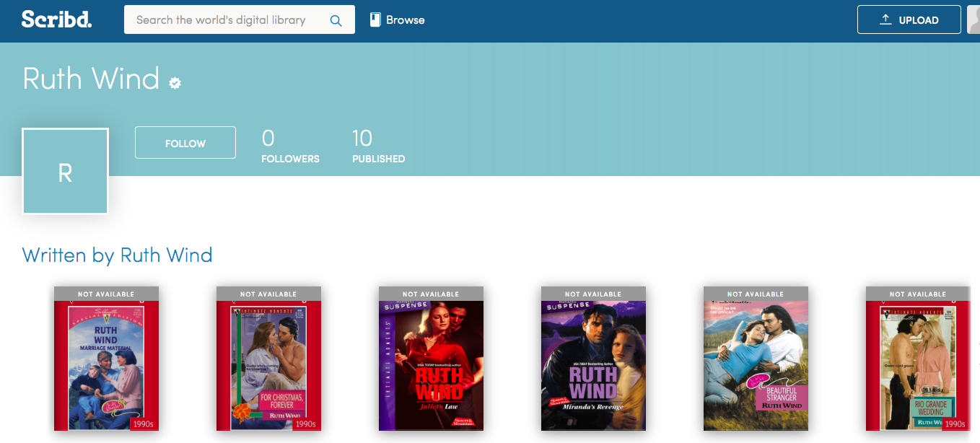Open the Juliet's Law book cover
Viewport: 980px width, 443px height.
point(431,359)
